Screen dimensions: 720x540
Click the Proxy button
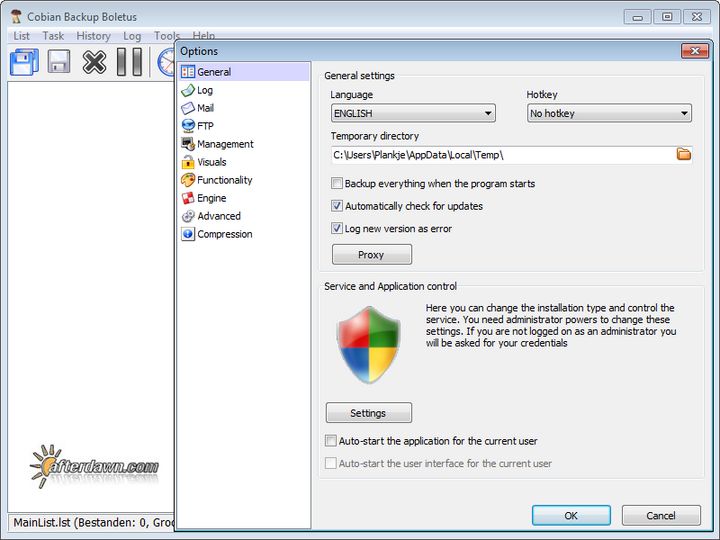point(371,254)
